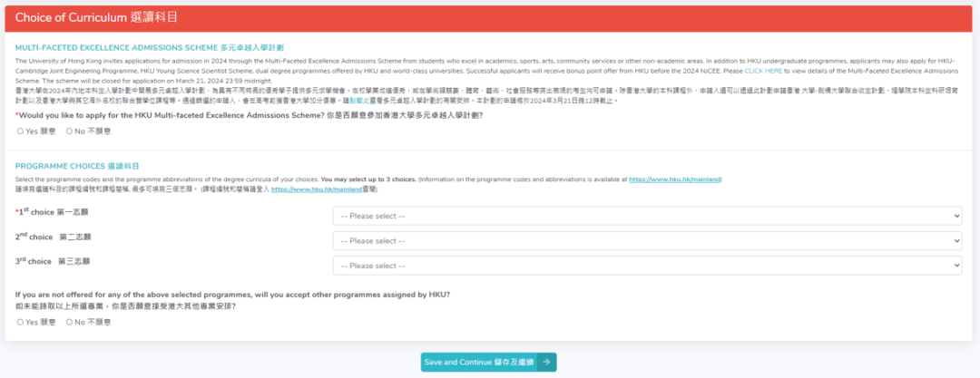Viewport: 980px width, 378px height.
Task: Click the 'Would you like to apply' question text
Action: 250,116
